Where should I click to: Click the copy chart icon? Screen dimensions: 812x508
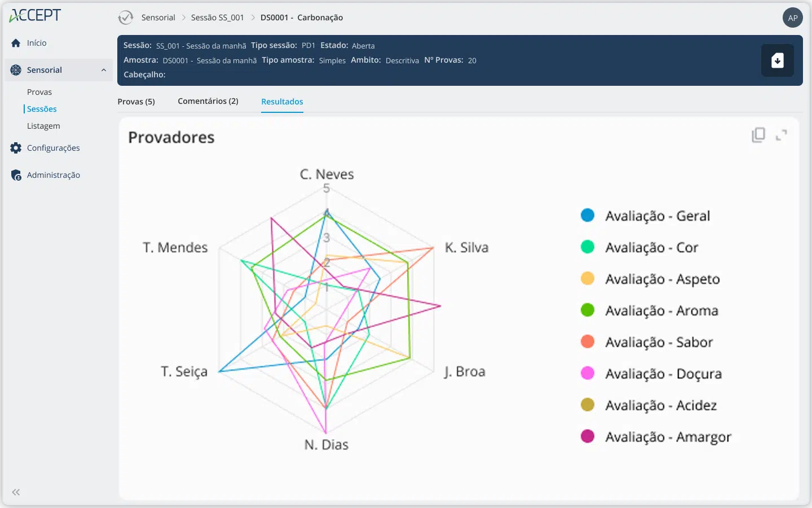tap(758, 135)
